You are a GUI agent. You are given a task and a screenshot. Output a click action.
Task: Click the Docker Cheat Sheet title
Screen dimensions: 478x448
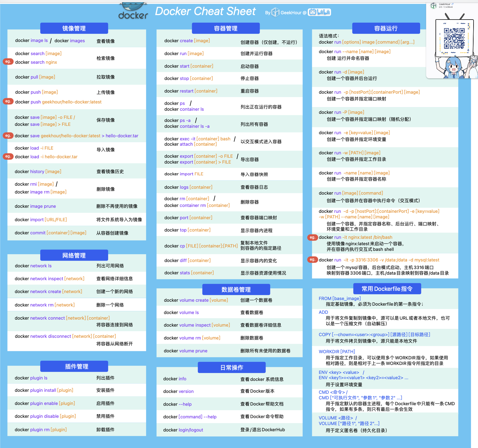point(205,11)
